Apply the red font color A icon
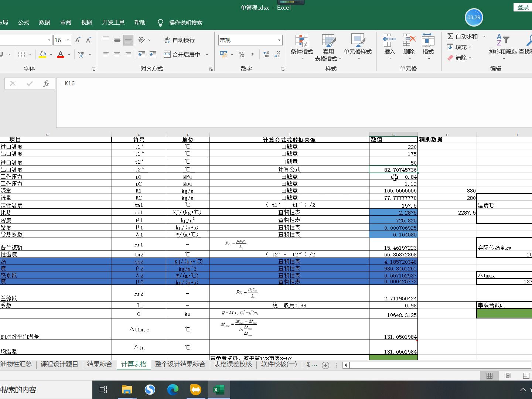Screen dimensions: 532x399 pos(61,54)
